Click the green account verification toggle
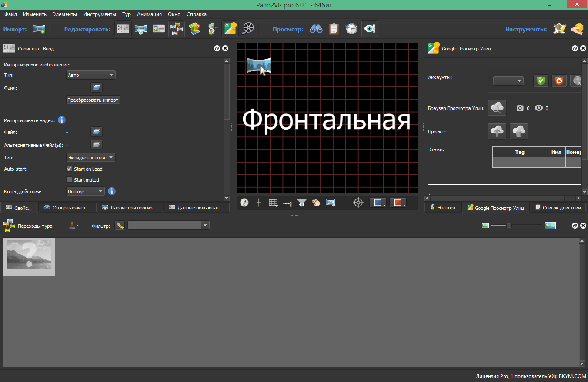 (x=541, y=80)
